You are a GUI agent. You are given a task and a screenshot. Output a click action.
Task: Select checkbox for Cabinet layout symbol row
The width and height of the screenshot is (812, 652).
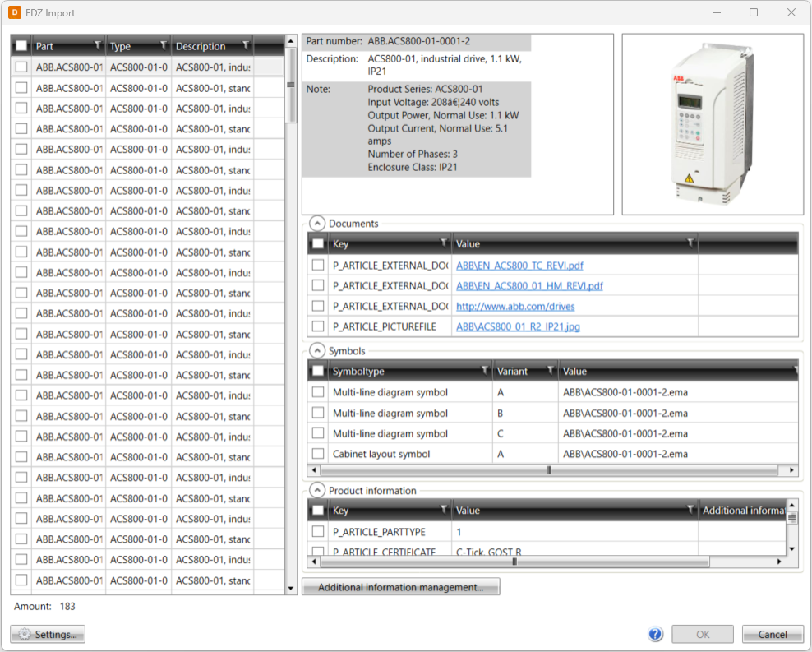318,454
